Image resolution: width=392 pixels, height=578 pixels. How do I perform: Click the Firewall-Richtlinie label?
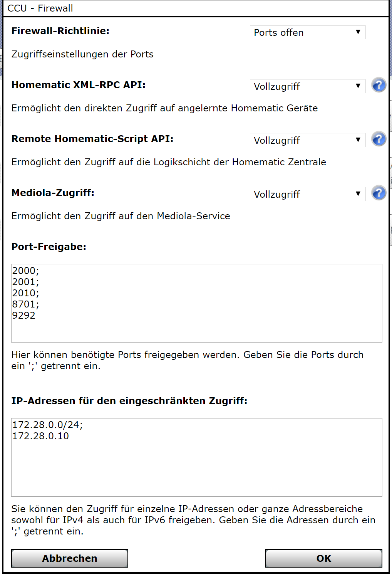tap(60, 31)
